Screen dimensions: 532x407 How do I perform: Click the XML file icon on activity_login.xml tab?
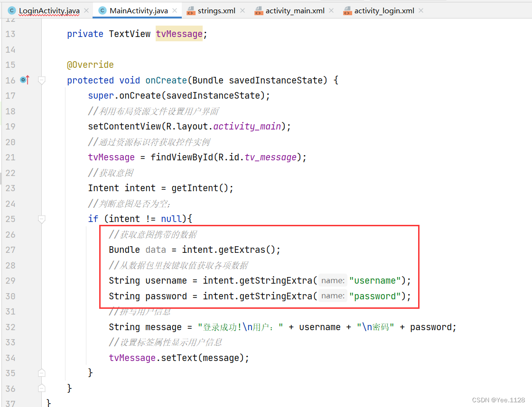click(347, 11)
